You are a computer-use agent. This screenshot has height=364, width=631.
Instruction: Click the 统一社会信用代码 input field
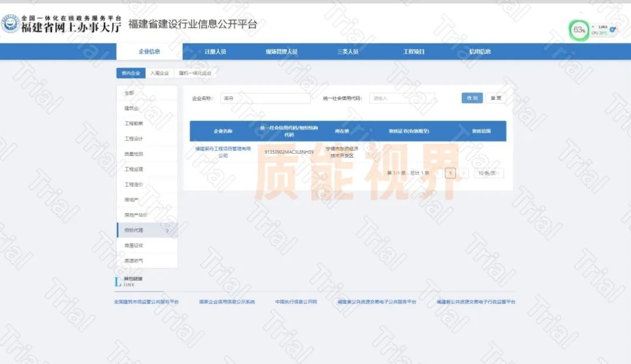click(x=402, y=98)
